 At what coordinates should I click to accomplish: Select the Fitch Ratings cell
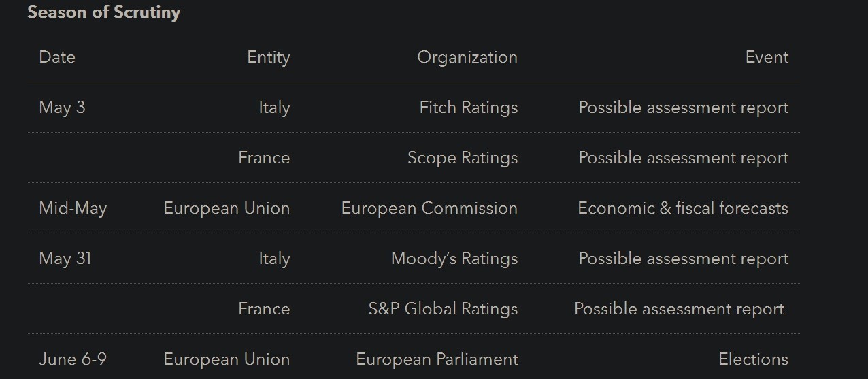[x=468, y=108]
